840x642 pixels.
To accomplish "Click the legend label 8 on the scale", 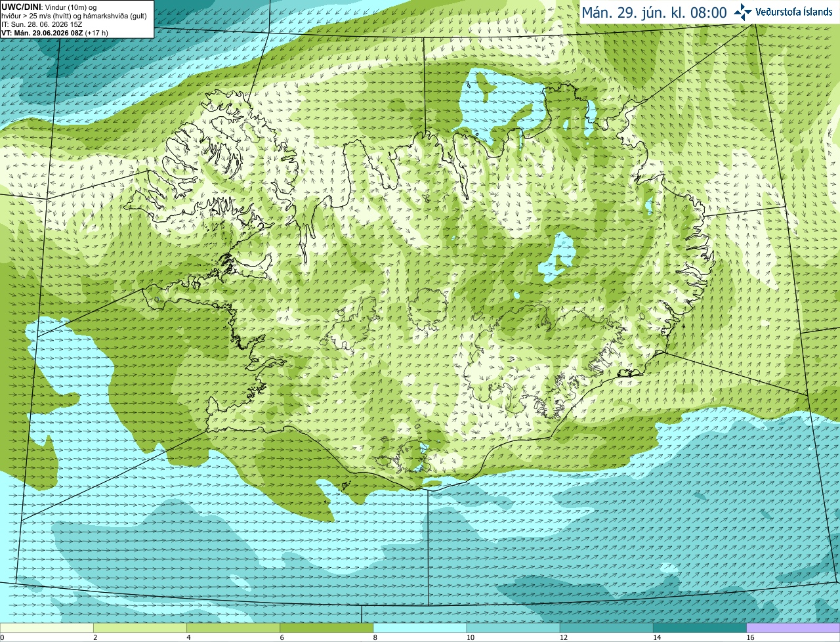I will click(x=375, y=637).
